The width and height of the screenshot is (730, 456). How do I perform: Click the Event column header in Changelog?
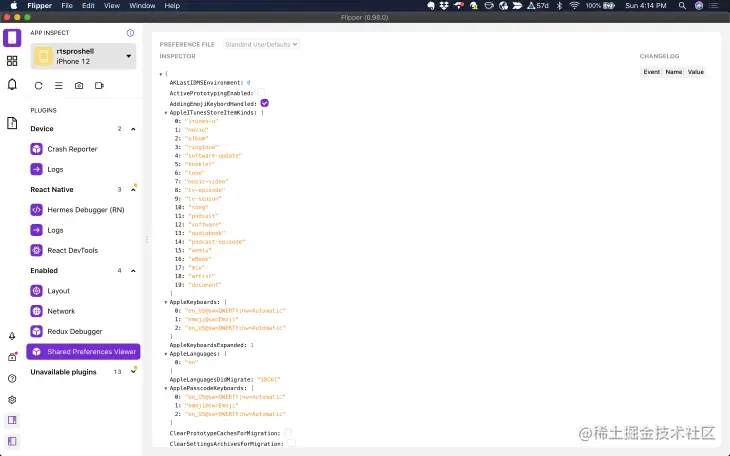[651, 72]
